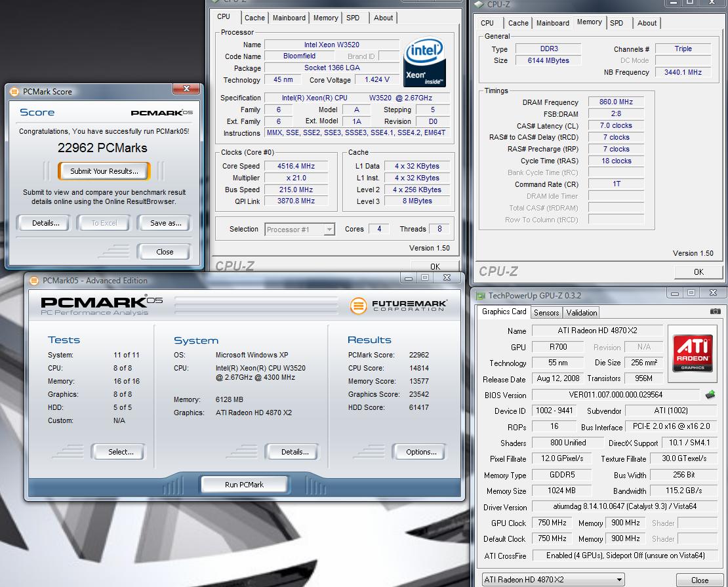The width and height of the screenshot is (728, 587).
Task: Click Graphics Score value 23542
Action: 419,394
